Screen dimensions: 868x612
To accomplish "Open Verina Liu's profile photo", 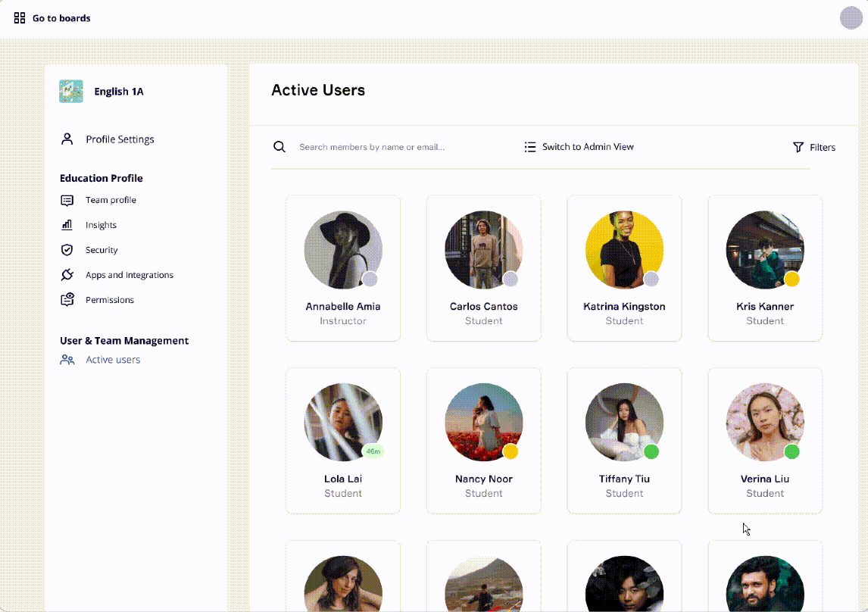I will 764,422.
